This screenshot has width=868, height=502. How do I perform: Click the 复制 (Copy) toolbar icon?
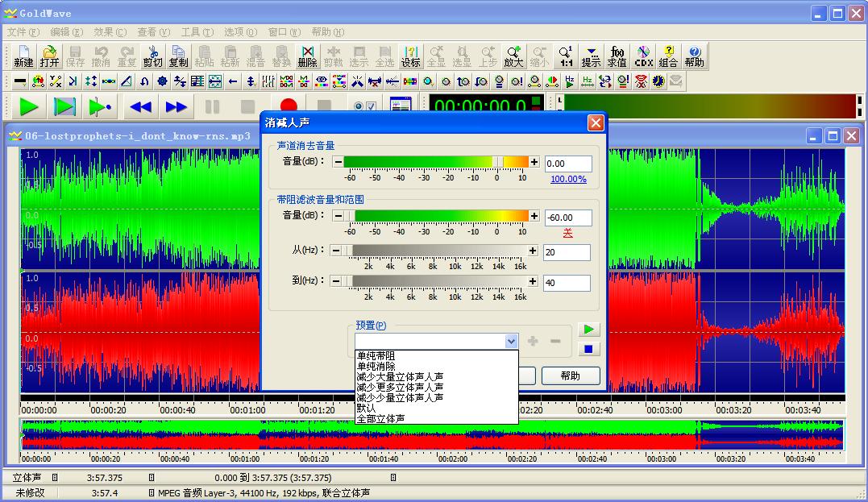coord(178,56)
